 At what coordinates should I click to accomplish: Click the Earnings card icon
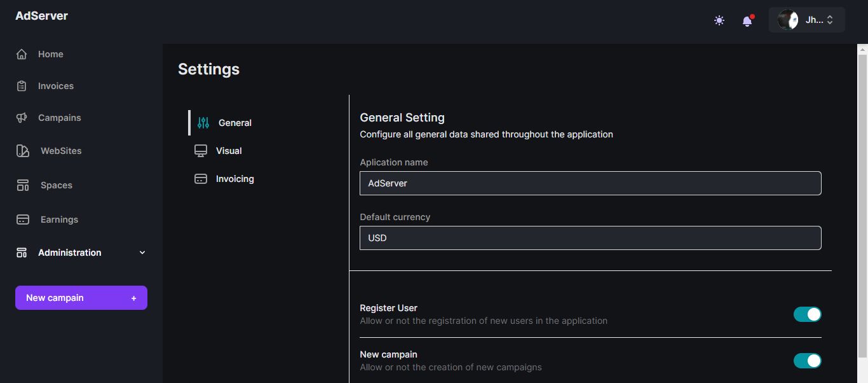[23, 219]
